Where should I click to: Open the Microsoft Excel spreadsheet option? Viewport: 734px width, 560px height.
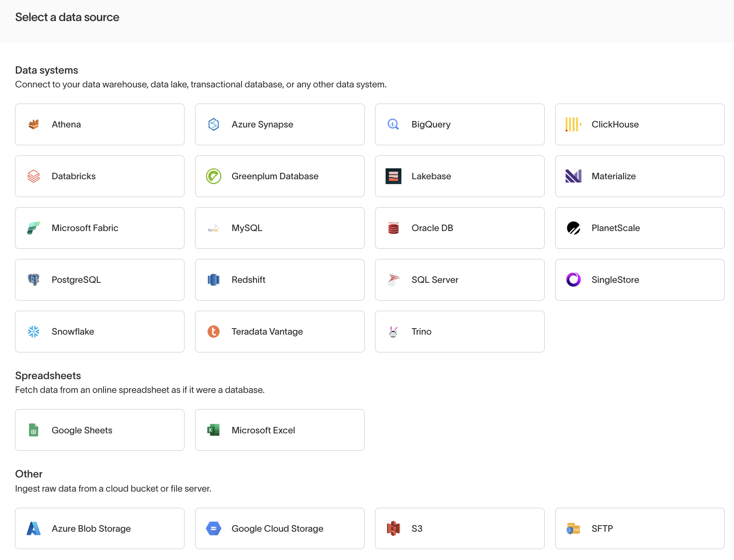click(279, 430)
